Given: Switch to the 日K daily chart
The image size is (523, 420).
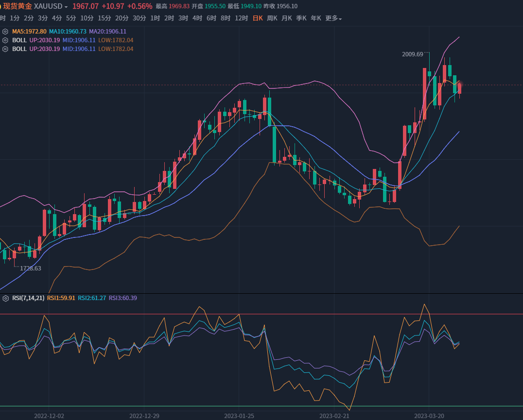Looking at the screenshot, I should (258, 18).
